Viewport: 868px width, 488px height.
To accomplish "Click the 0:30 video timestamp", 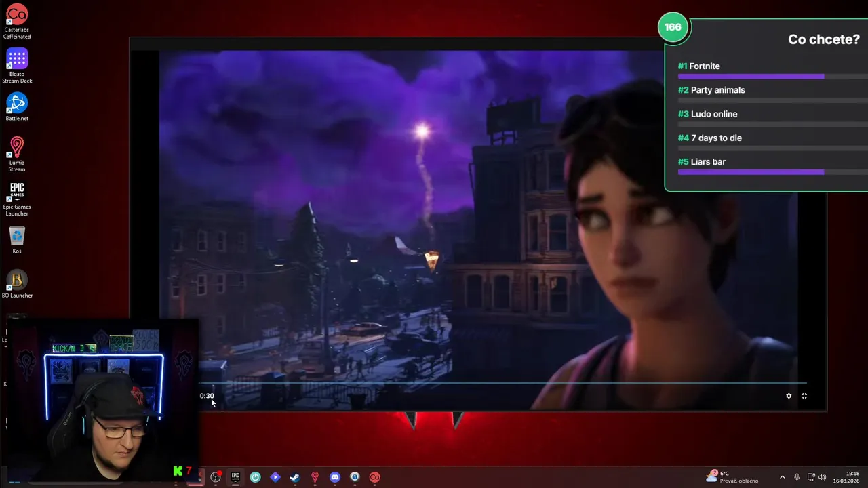I will pos(207,396).
